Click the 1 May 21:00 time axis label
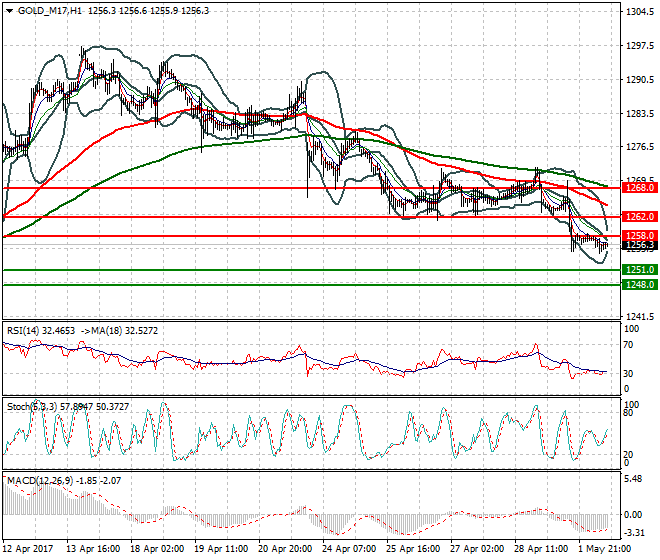 click(x=604, y=549)
